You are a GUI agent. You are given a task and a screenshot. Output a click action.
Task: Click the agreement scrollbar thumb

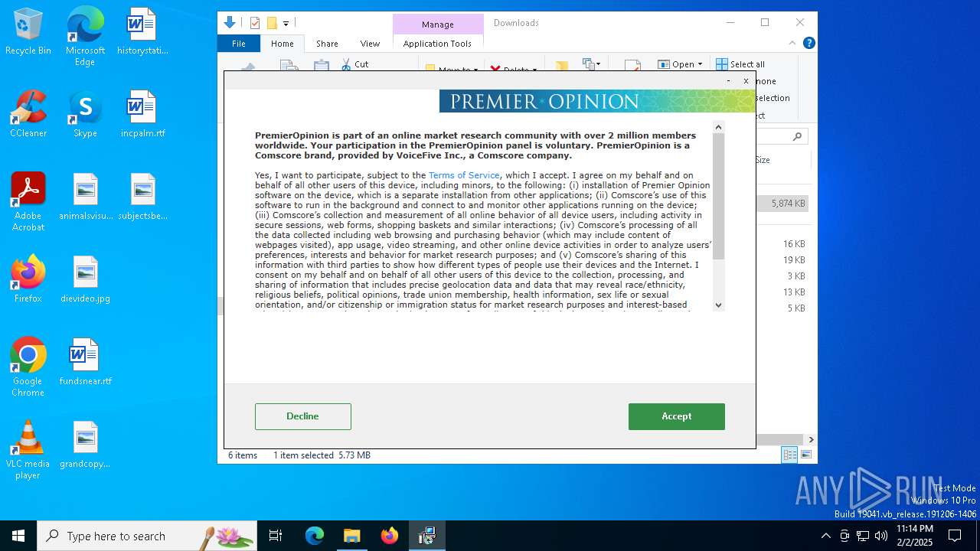[718, 197]
